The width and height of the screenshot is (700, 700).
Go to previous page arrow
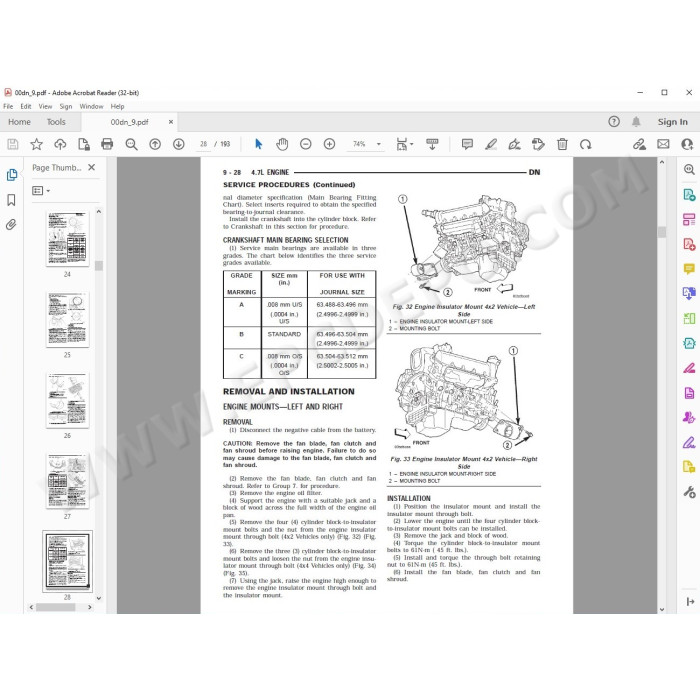tap(155, 144)
